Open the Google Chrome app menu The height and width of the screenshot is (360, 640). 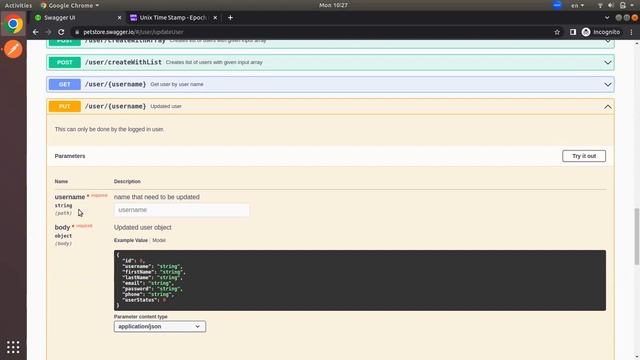(x=70, y=5)
